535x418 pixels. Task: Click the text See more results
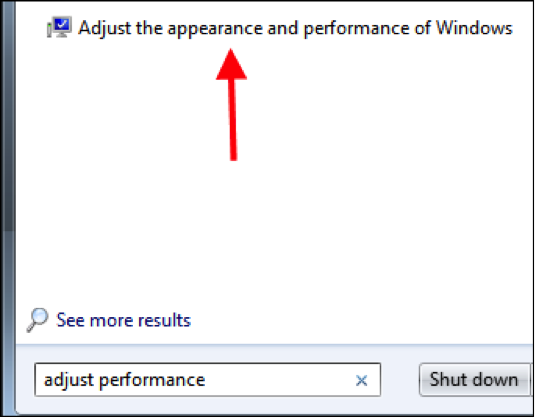click(123, 320)
